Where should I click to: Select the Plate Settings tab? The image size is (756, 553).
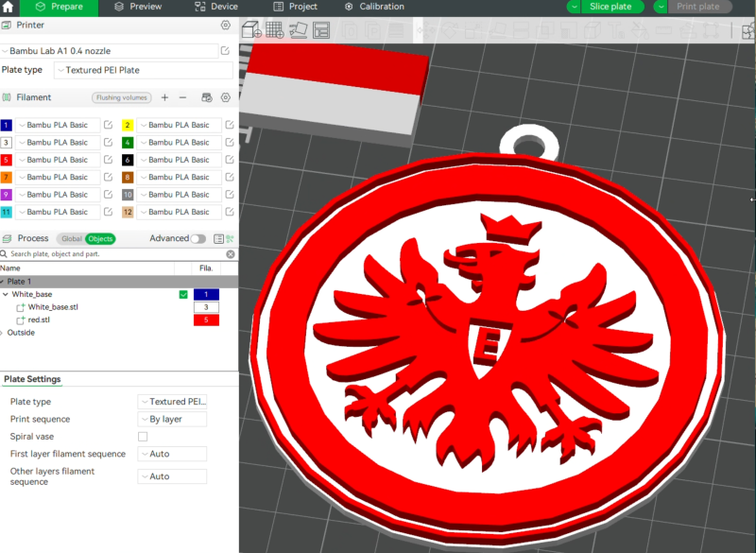tap(32, 379)
